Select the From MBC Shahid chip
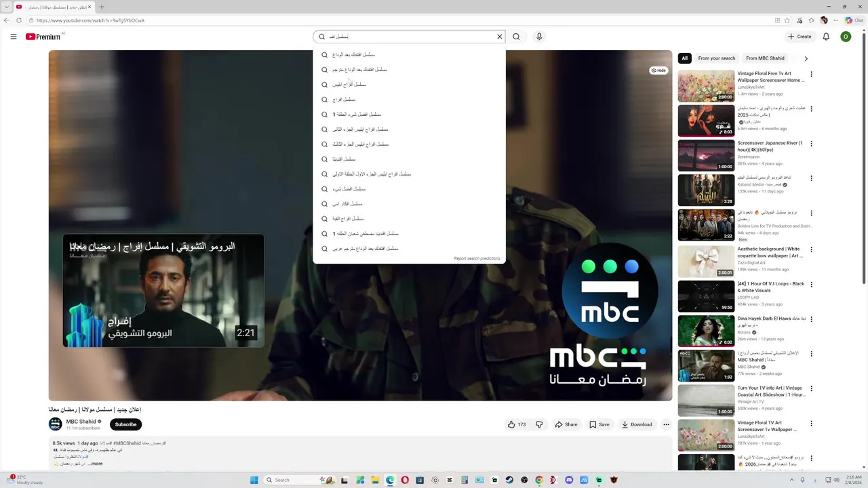 tap(765, 58)
